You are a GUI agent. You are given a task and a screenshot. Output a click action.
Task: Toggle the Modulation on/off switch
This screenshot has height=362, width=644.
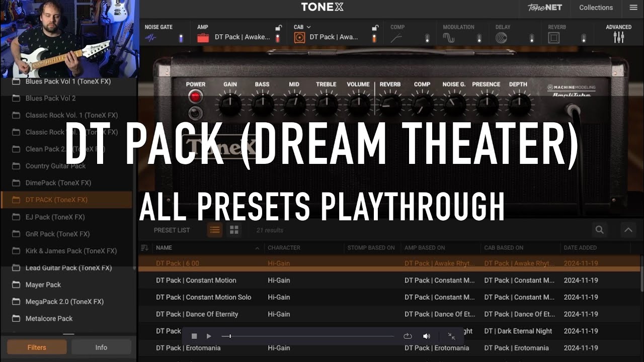click(479, 38)
